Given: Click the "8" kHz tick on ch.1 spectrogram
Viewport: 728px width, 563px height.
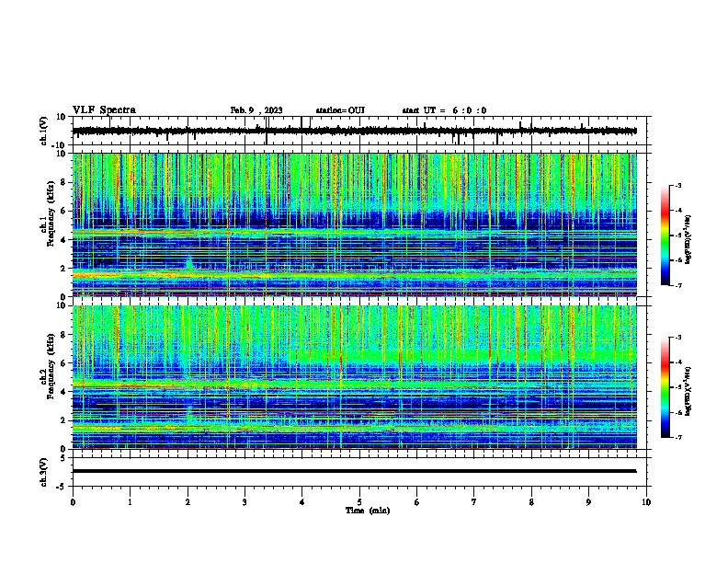Looking at the screenshot, I should click(x=64, y=182).
